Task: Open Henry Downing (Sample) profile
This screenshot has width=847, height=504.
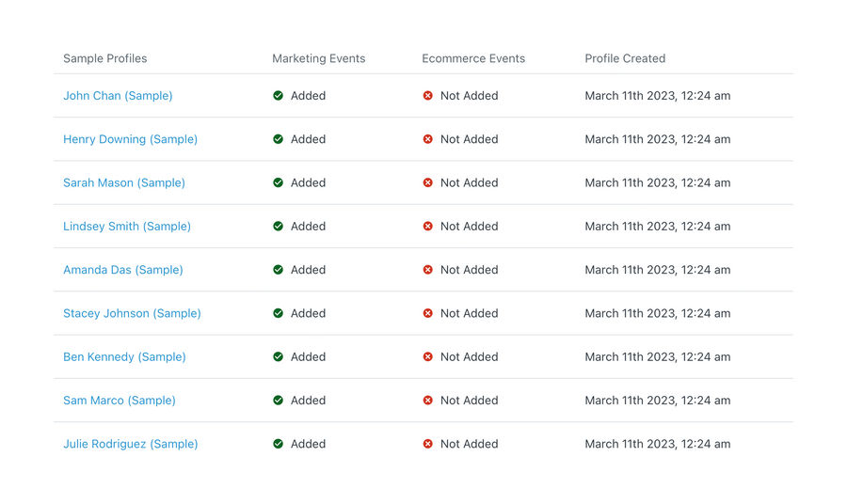Action: (x=130, y=139)
